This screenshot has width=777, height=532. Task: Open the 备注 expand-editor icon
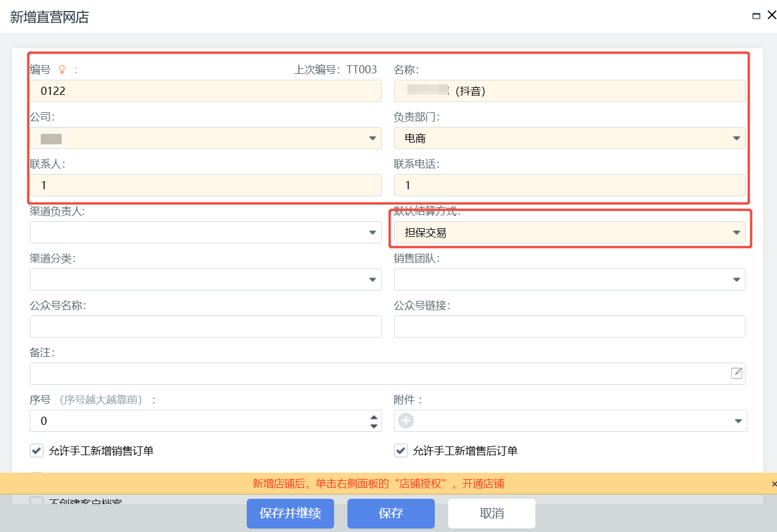coord(736,373)
